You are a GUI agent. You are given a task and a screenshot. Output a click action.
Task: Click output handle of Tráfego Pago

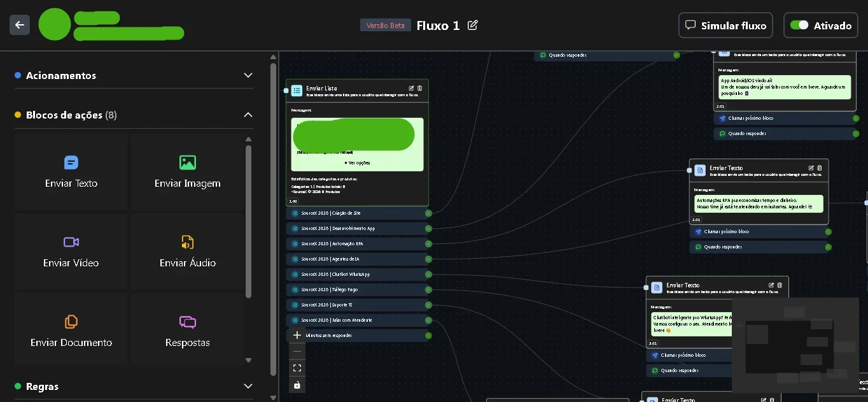[x=428, y=290]
